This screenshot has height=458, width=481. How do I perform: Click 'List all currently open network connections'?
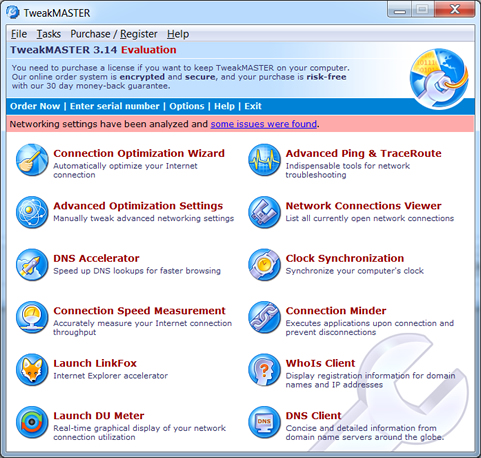[x=370, y=218]
